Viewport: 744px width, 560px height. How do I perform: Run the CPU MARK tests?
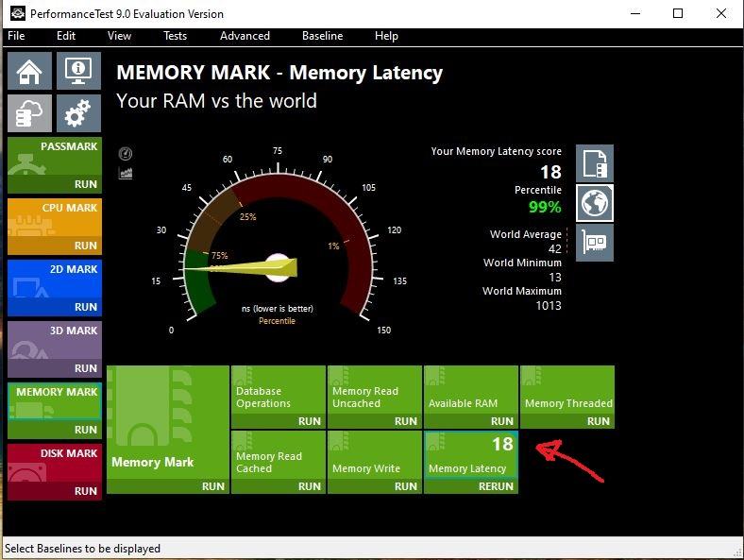(85, 246)
